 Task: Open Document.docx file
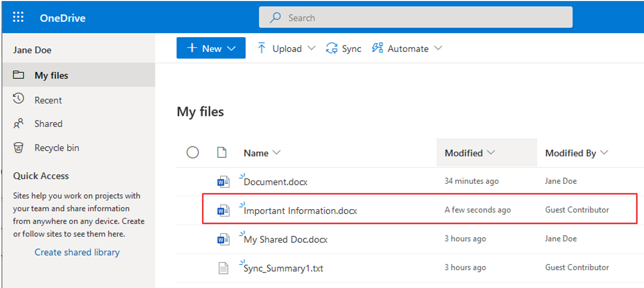pos(276,182)
